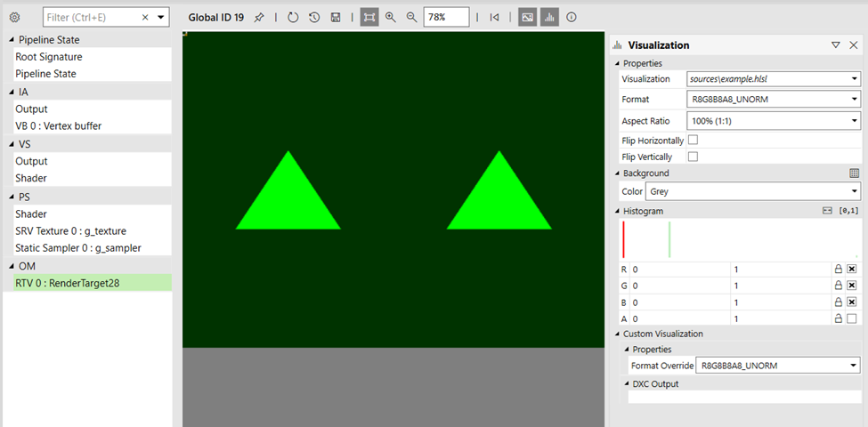The image size is (868, 427).
Task: Click the G channel maximum value field
Action: pos(781,286)
